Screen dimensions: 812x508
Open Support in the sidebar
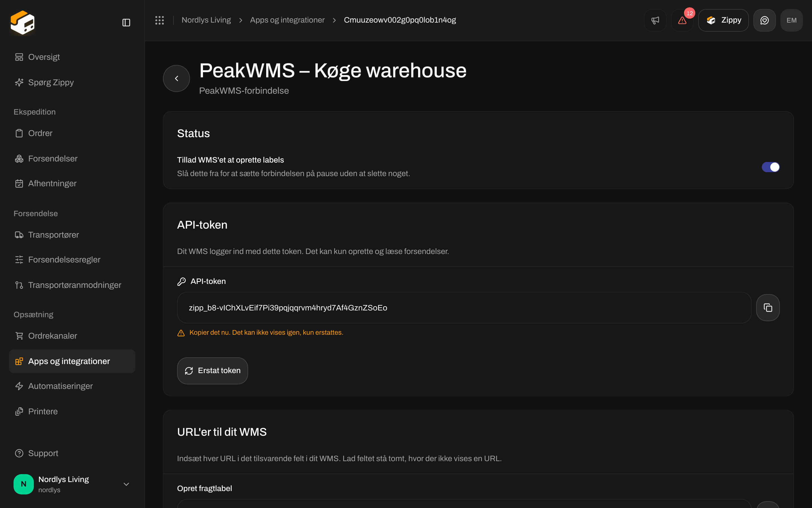[x=72, y=453]
